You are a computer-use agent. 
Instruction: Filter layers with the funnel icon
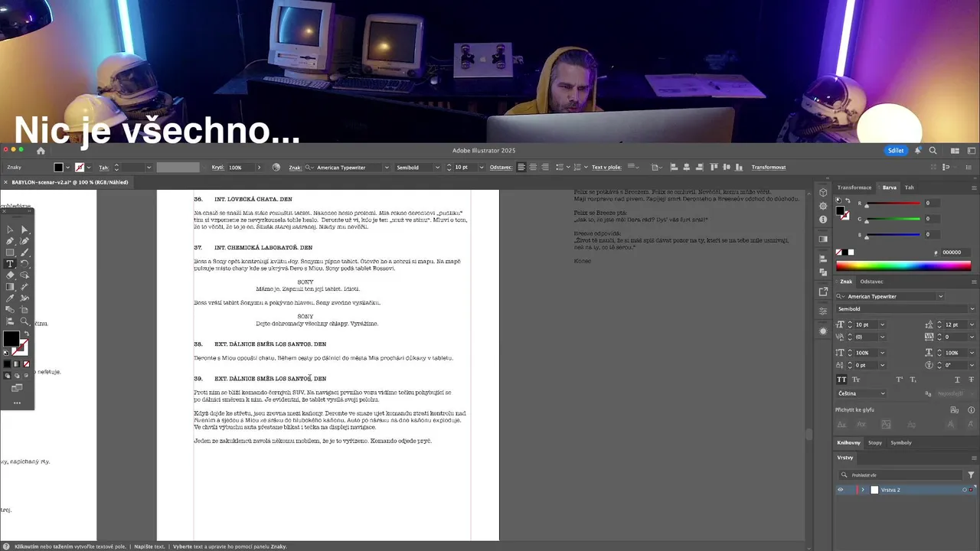click(971, 475)
